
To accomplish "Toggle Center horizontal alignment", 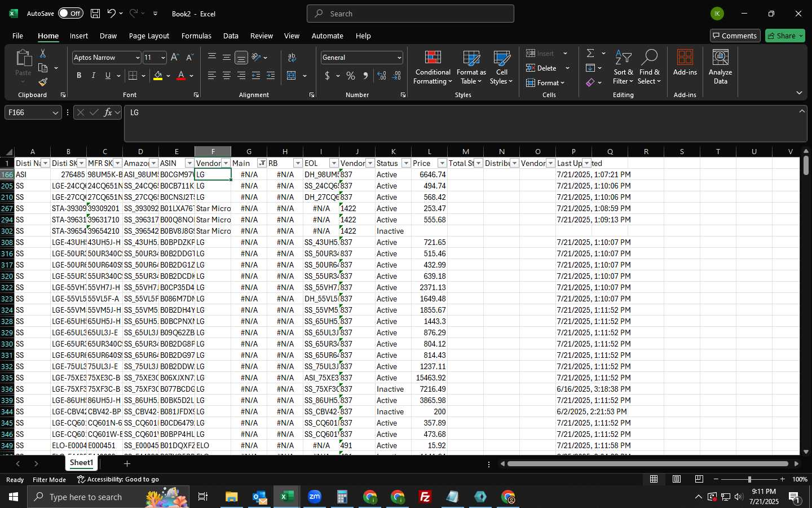I will 227,76.
